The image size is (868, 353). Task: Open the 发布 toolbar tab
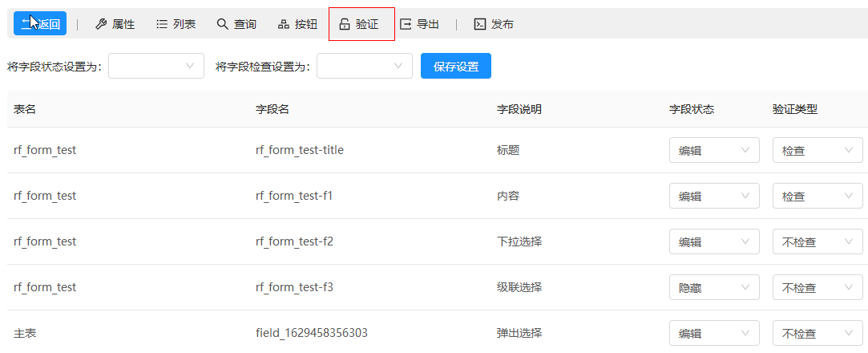pos(502,24)
